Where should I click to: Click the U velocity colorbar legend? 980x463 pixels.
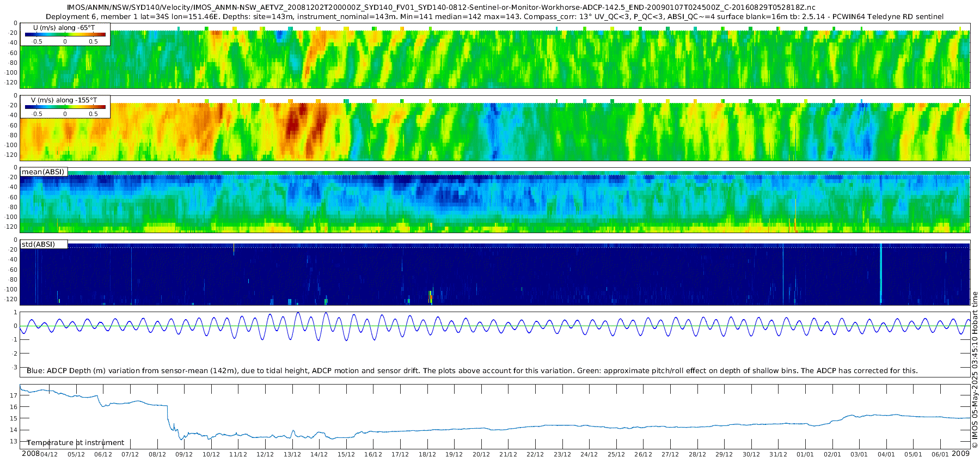(x=65, y=34)
